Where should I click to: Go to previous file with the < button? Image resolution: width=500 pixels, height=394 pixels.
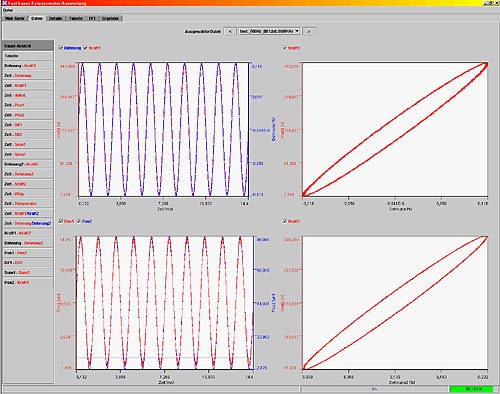[230, 31]
